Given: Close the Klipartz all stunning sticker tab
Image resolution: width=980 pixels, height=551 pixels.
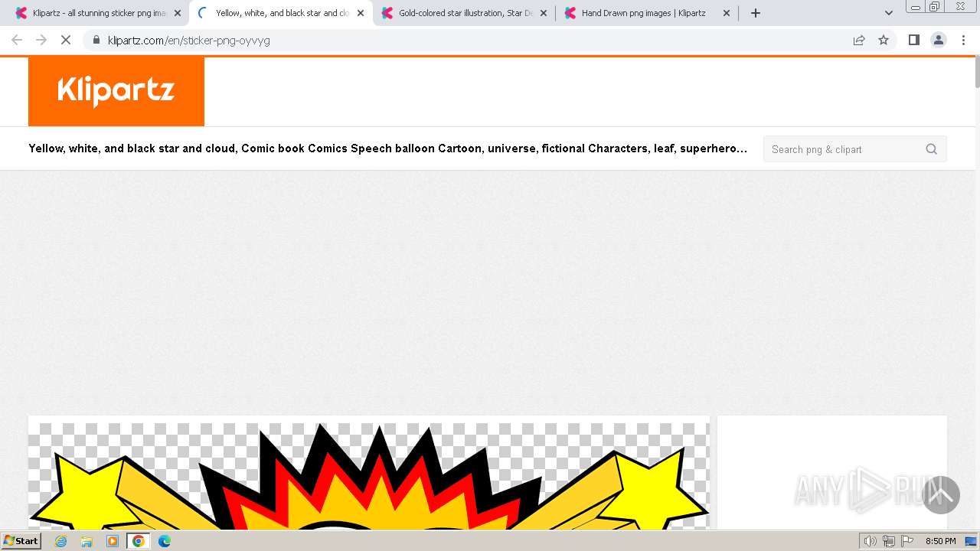Looking at the screenshot, I should tap(178, 13).
